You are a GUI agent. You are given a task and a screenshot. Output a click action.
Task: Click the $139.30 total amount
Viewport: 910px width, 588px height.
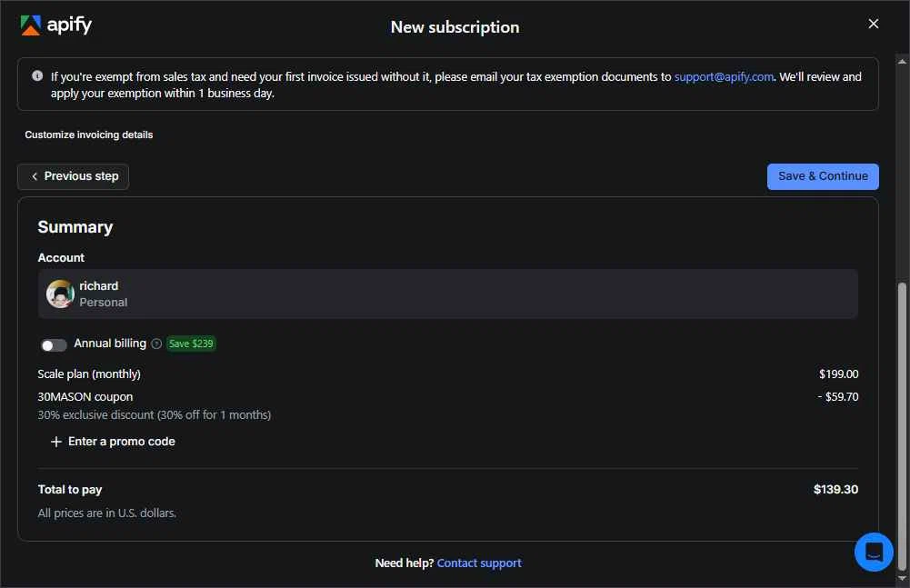835,489
